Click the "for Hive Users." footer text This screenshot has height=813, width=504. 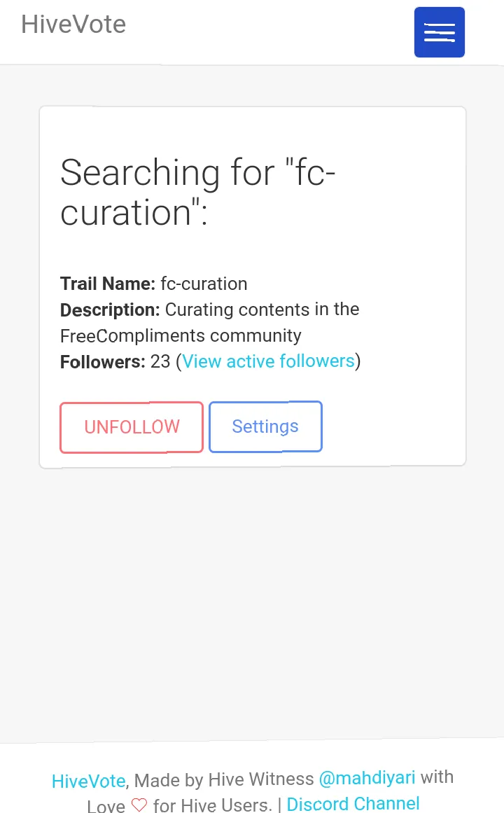[212, 805]
